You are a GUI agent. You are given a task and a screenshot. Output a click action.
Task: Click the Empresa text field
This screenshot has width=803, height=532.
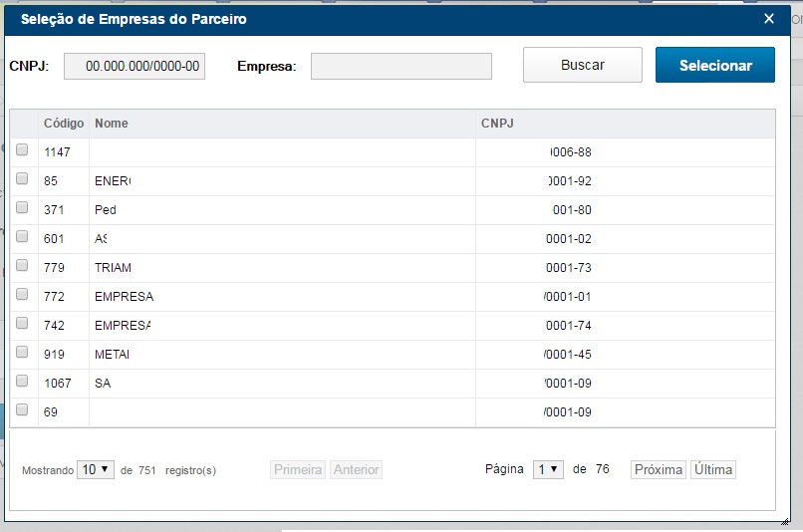(x=401, y=67)
